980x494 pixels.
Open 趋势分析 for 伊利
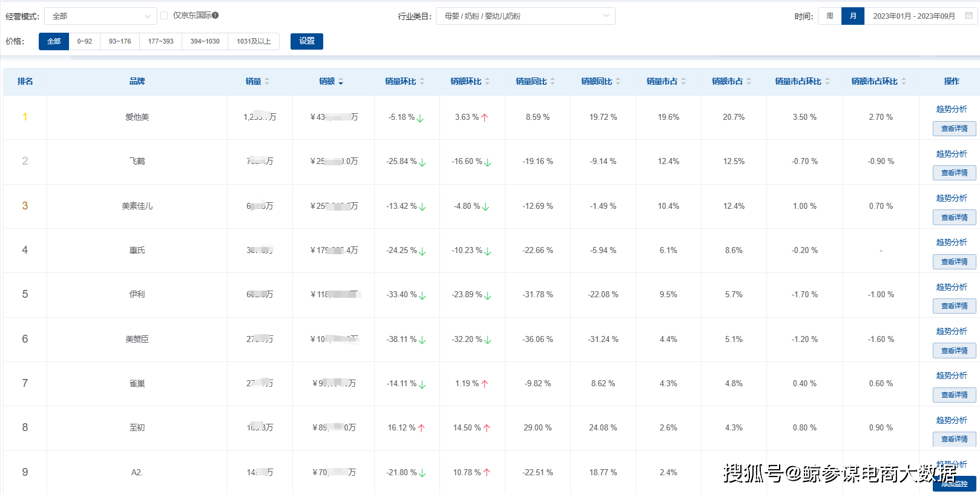(952, 287)
